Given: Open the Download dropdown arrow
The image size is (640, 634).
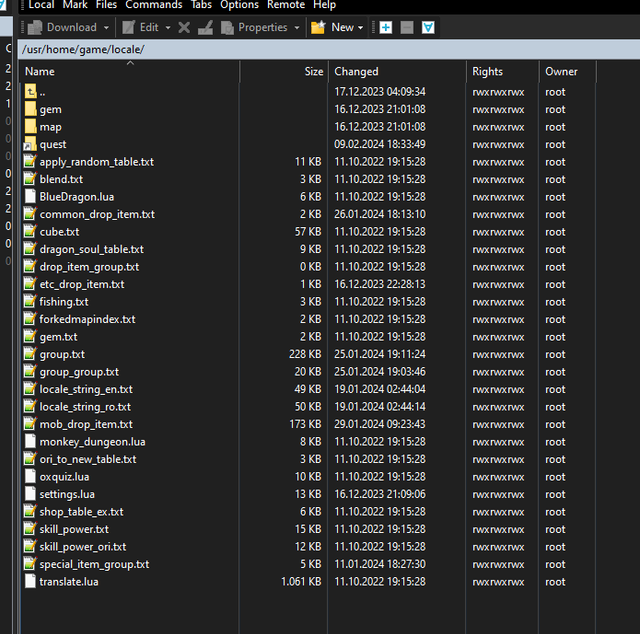Looking at the screenshot, I should 106,28.
